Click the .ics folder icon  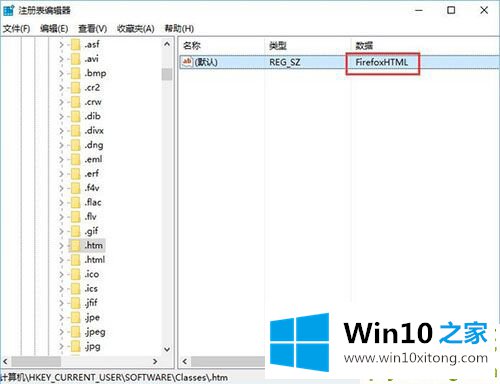[76, 289]
